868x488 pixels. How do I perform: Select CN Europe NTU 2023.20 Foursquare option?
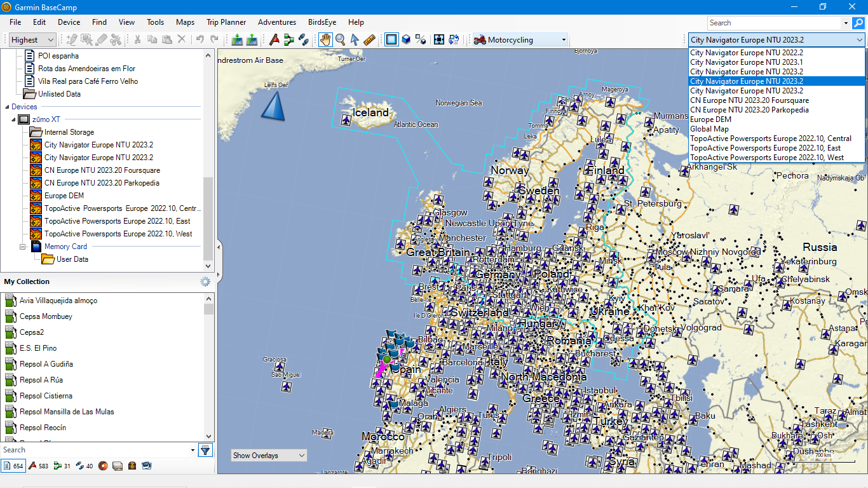776,100
